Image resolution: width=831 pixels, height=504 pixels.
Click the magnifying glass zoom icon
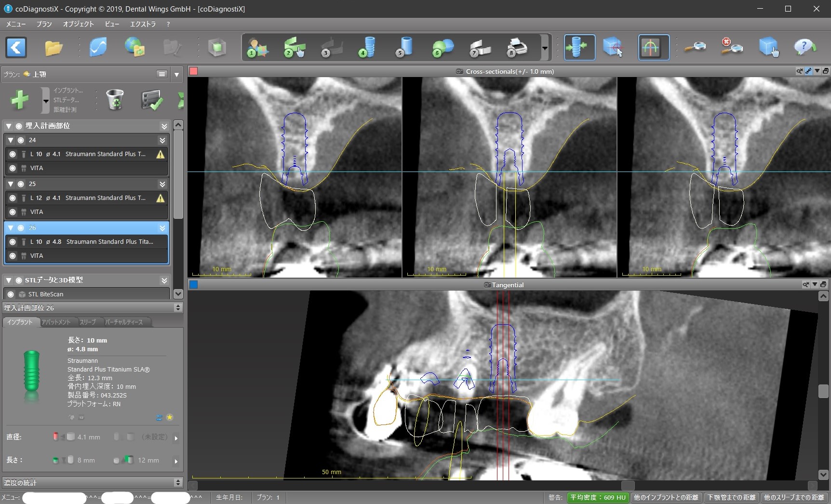(696, 47)
